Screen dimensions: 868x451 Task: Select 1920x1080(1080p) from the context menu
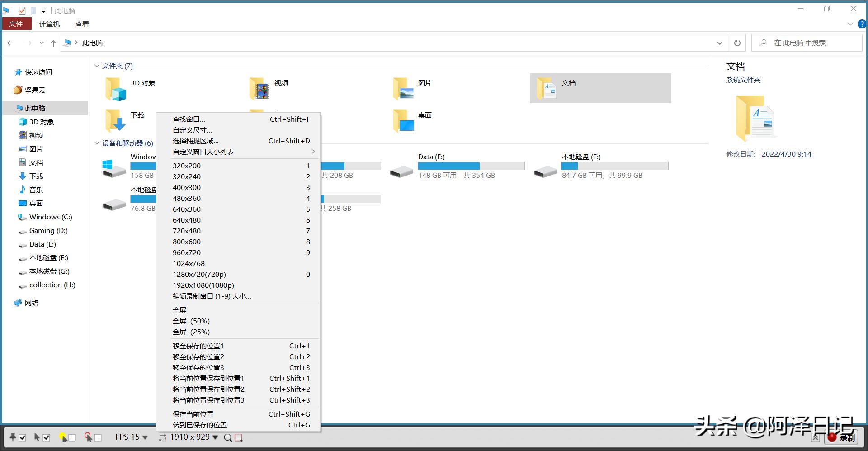point(203,285)
